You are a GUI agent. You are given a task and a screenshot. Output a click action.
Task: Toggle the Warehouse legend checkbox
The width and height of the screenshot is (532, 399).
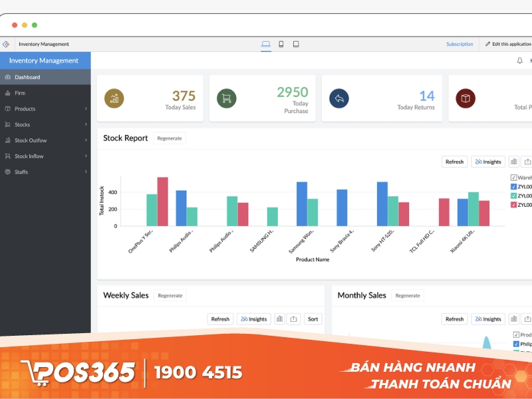click(513, 178)
